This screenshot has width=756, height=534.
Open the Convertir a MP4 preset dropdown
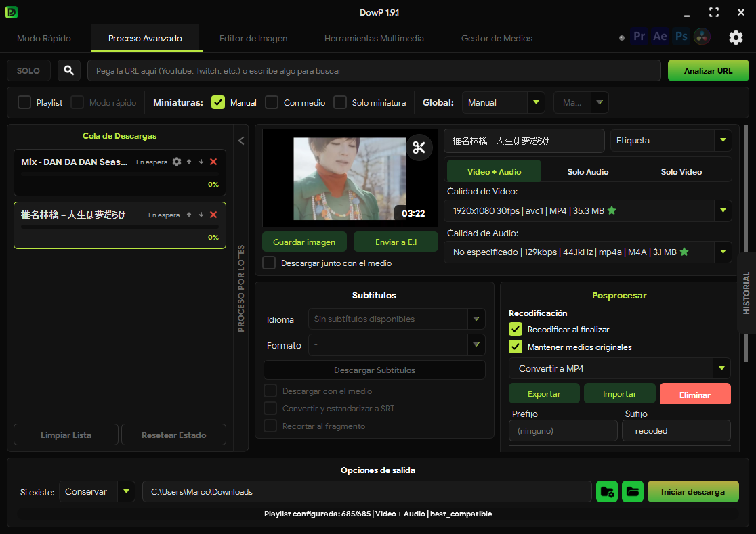[620, 368]
